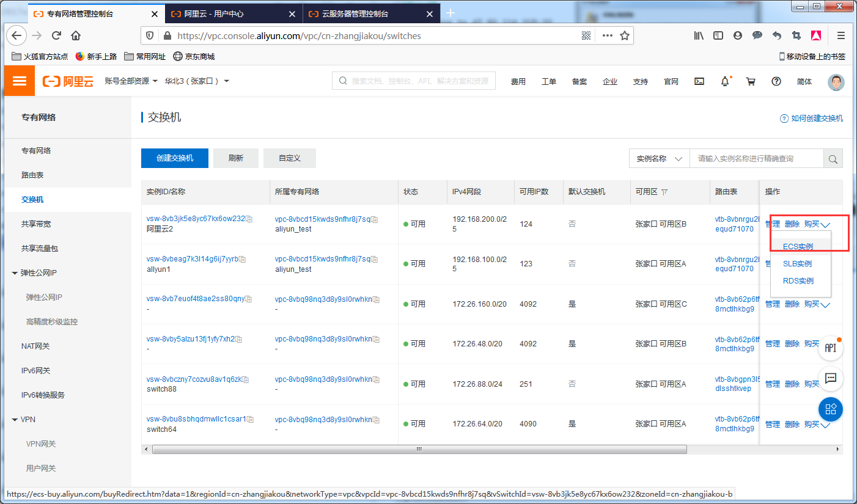Open the feedback chat floating button
Viewport: 857px width, 504px height.
(x=830, y=379)
